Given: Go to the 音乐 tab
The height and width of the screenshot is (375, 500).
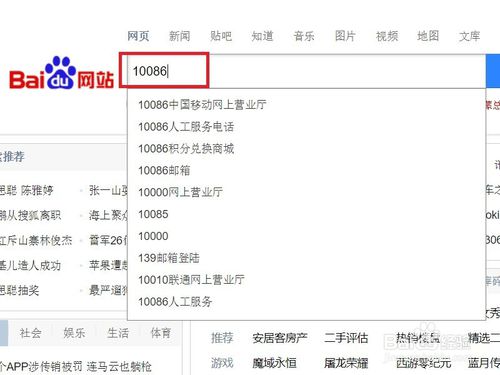Looking at the screenshot, I should click(x=304, y=36).
